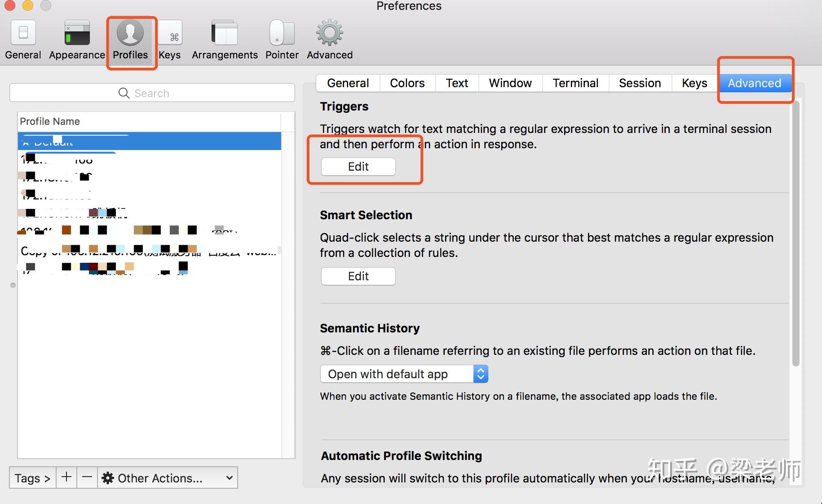Expand the Tags panel

32,477
